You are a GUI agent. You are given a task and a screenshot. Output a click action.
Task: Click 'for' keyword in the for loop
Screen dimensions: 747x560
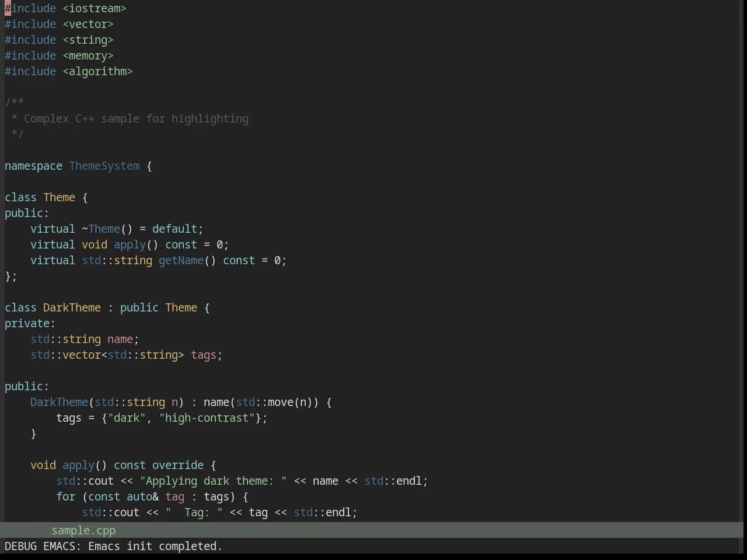pos(65,496)
